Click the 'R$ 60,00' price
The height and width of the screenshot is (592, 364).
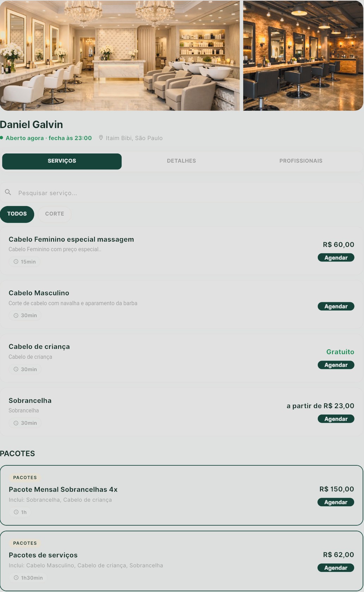(339, 244)
